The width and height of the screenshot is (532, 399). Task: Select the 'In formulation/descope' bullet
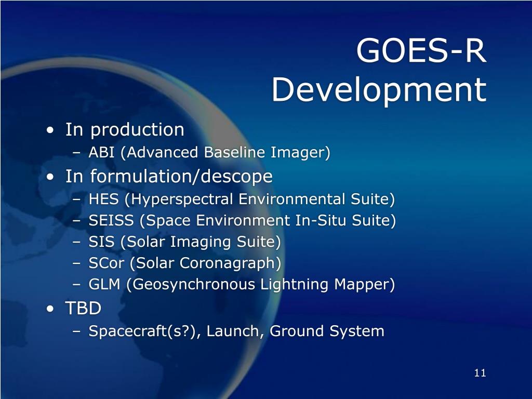169,177
